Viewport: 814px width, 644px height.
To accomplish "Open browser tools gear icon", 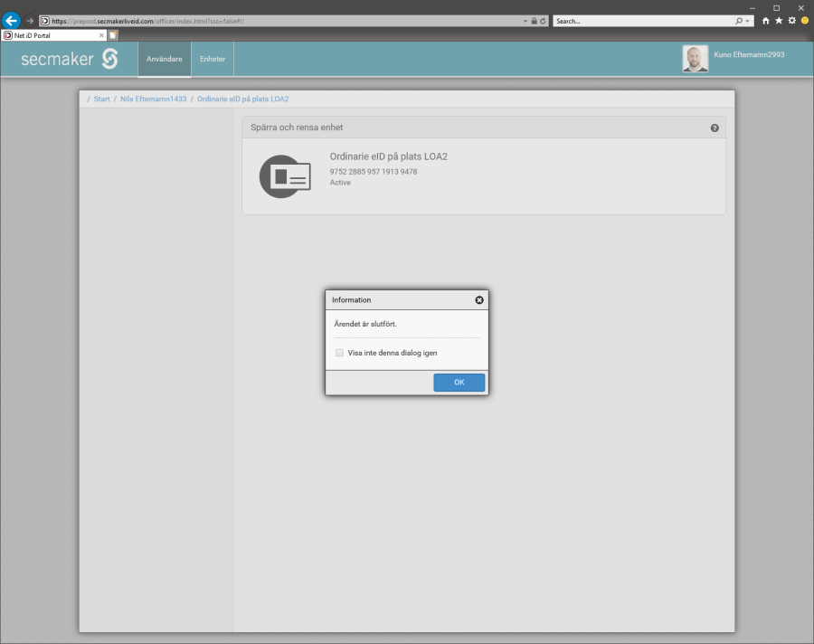I will [791, 21].
